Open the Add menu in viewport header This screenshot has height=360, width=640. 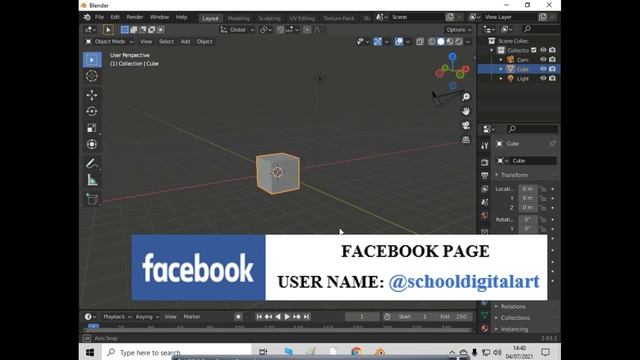point(185,42)
